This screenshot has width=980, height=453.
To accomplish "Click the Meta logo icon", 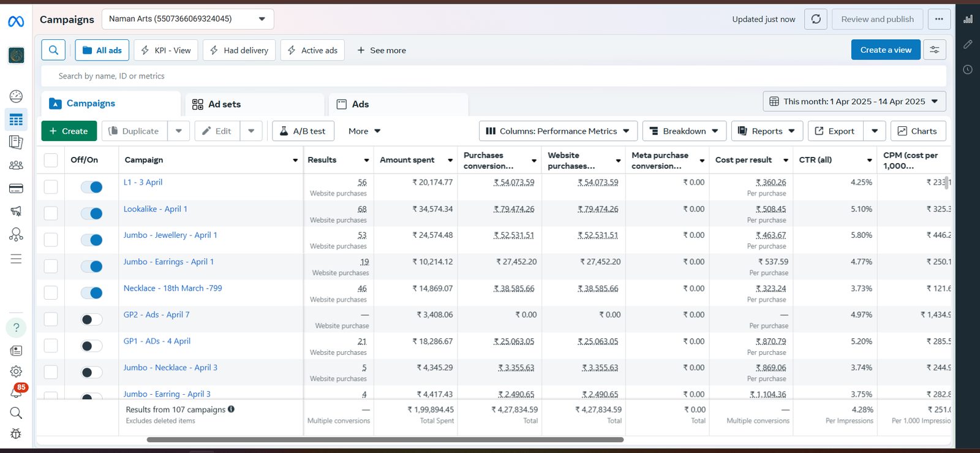I will click(x=16, y=21).
